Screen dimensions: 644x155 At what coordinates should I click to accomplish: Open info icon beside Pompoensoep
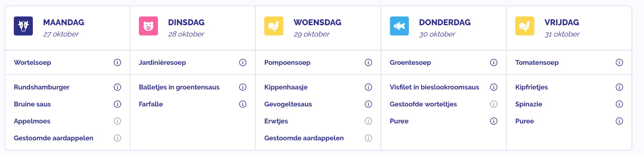(368, 63)
